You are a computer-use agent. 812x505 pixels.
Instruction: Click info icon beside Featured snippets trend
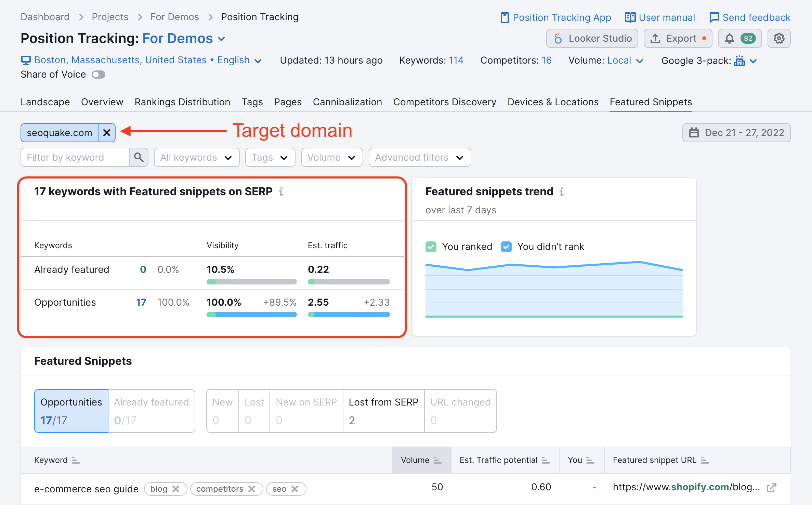point(562,192)
